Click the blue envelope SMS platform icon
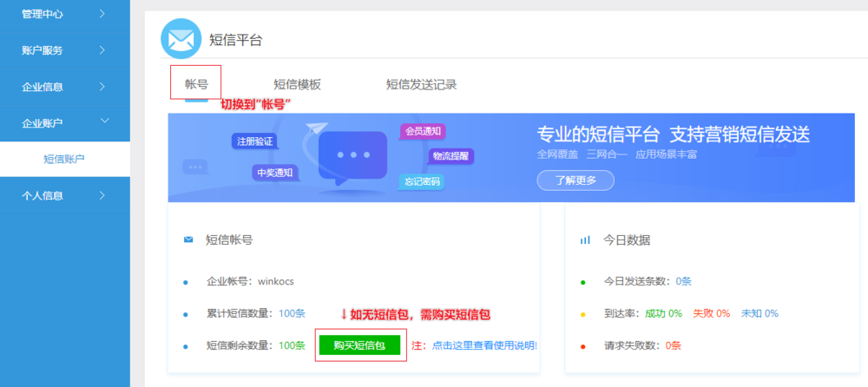The width and height of the screenshot is (868, 387). (x=181, y=39)
